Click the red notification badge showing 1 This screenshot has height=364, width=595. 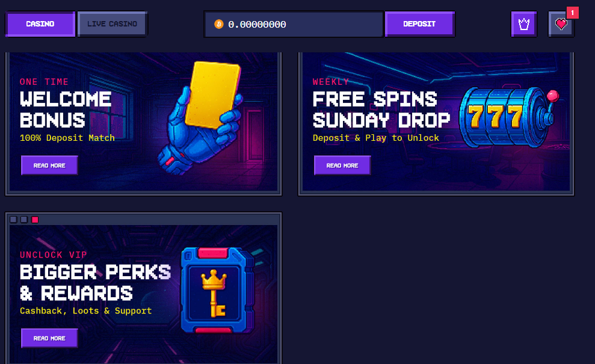[573, 13]
